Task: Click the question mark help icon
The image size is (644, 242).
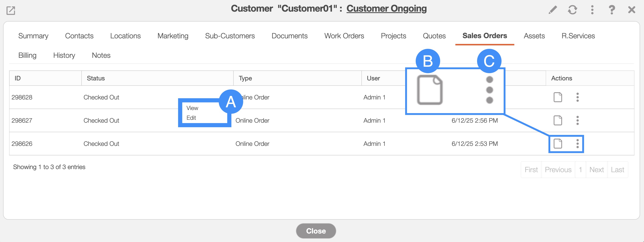Action: tap(611, 10)
